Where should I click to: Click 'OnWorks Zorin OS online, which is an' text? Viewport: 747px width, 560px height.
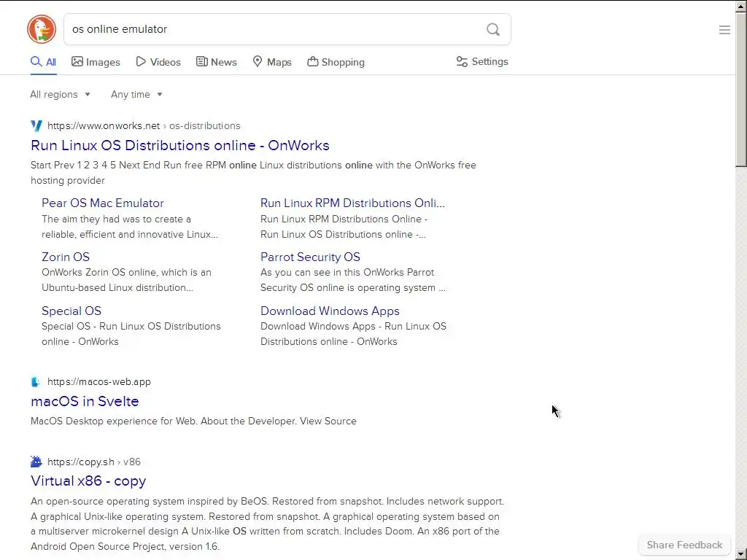click(126, 273)
